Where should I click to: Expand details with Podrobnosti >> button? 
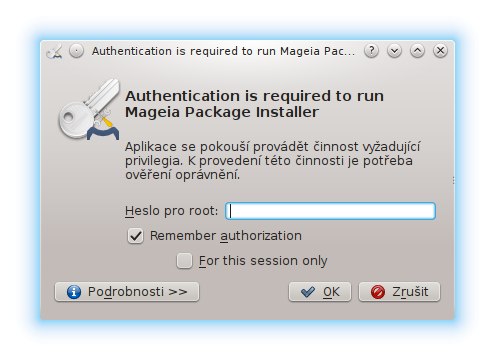pos(127,292)
